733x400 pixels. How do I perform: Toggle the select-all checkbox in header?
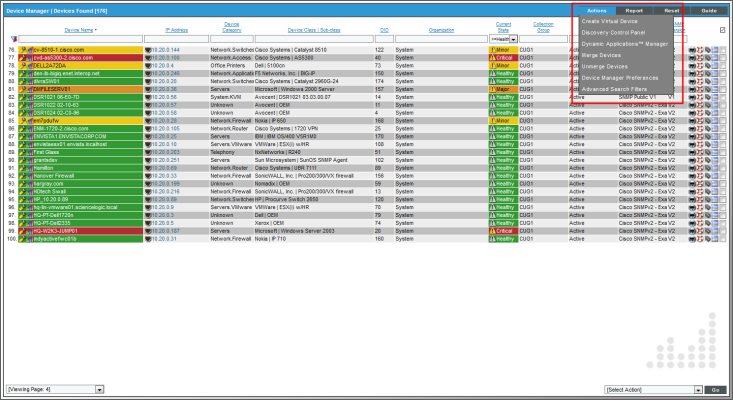click(x=723, y=30)
